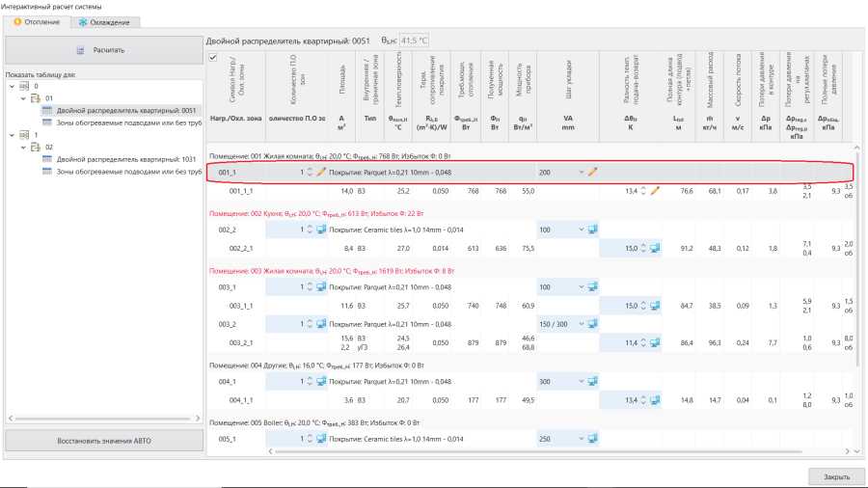
Task: Select Двойной распределитель квартирный: 0051 in tree
Action: [126, 111]
